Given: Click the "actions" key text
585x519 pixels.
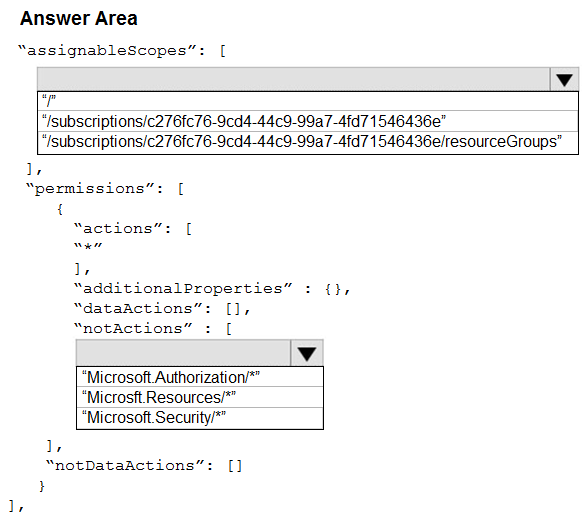Looking at the screenshot, I should coord(118,229).
